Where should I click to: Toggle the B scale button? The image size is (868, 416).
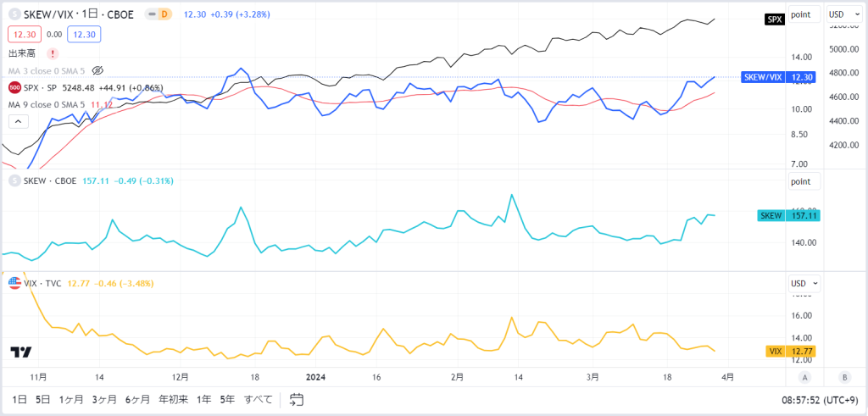[845, 378]
